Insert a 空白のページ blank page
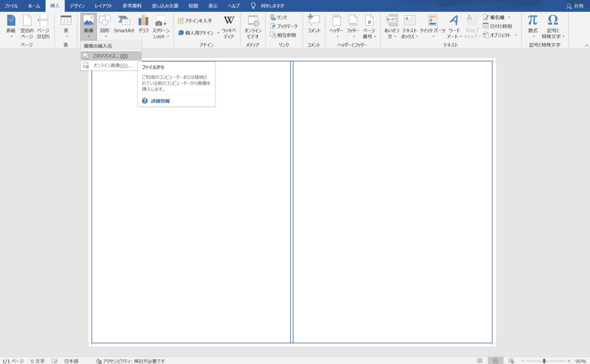 tap(27, 27)
